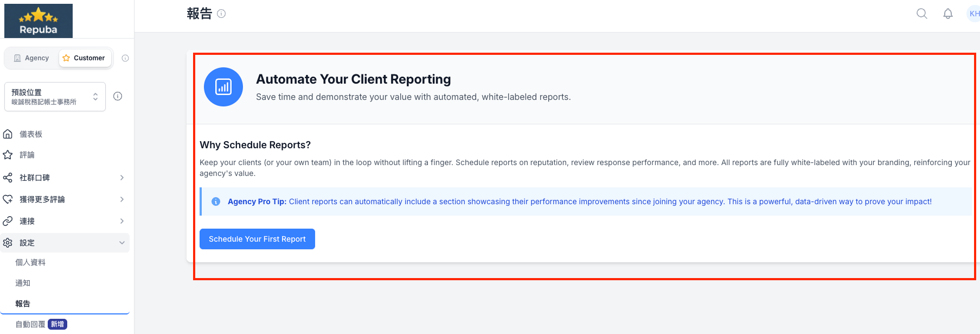Click the 儀表板 home icon
This screenshot has width=980, height=334.
8,134
